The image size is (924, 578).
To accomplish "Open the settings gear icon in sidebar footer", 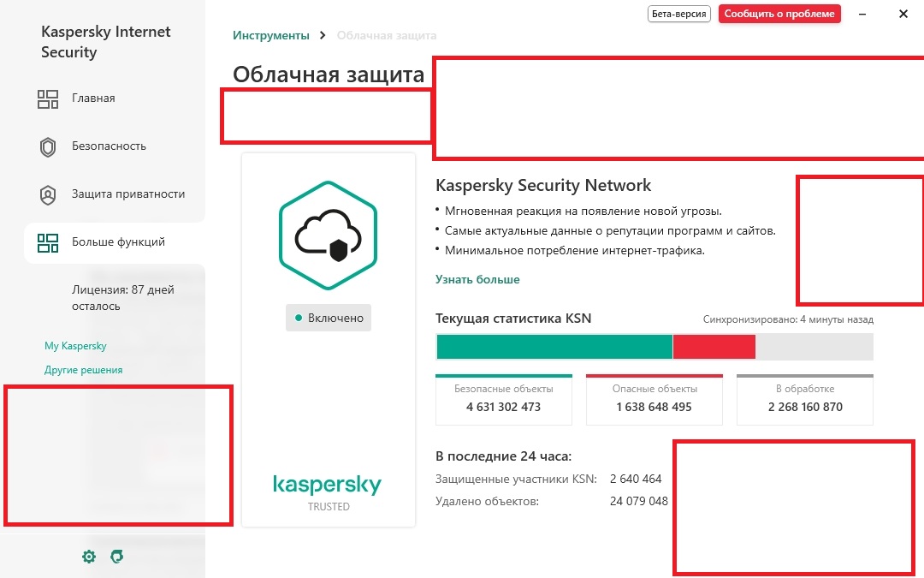I will point(89,557).
